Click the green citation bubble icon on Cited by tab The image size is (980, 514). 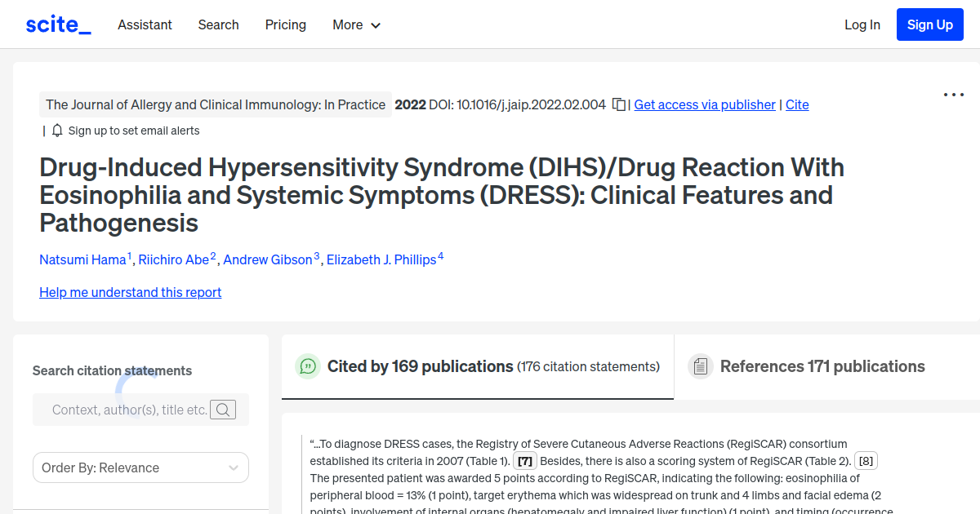coord(307,366)
